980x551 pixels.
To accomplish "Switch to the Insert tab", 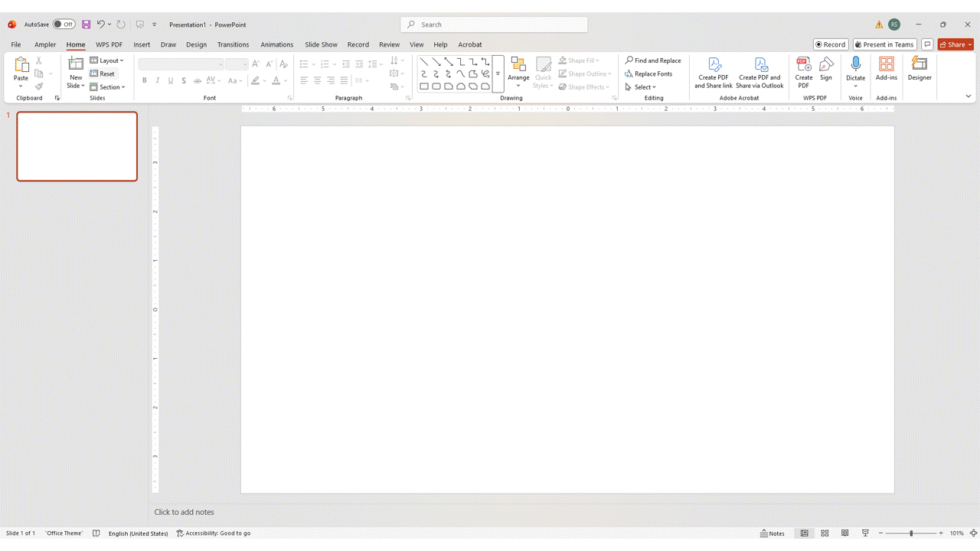I will tap(142, 44).
